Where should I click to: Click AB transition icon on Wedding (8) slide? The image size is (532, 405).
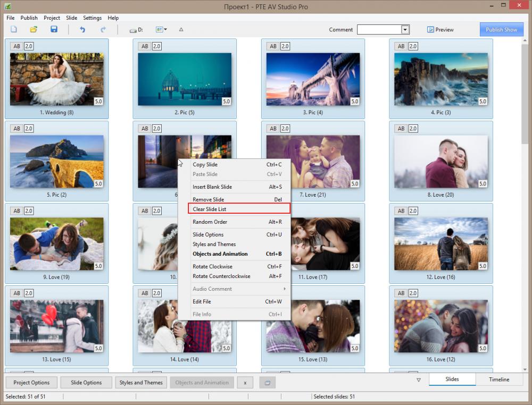(16, 46)
